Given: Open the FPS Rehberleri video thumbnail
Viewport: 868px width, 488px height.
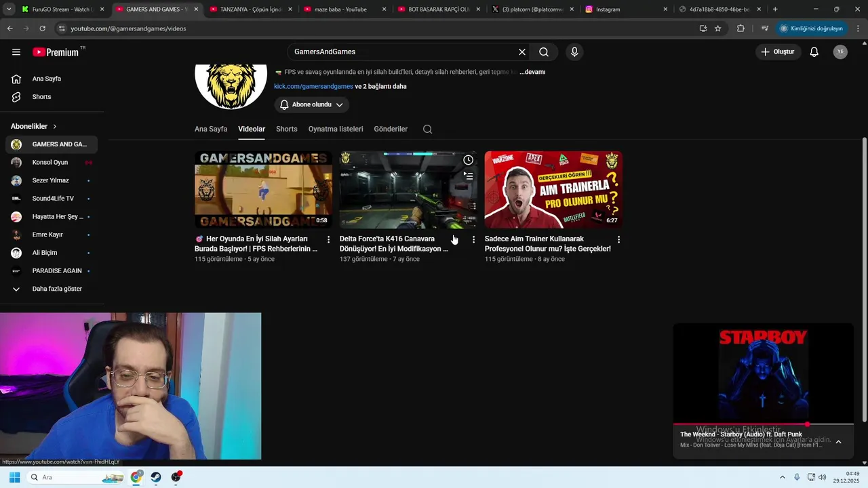Looking at the screenshot, I should pos(263,189).
